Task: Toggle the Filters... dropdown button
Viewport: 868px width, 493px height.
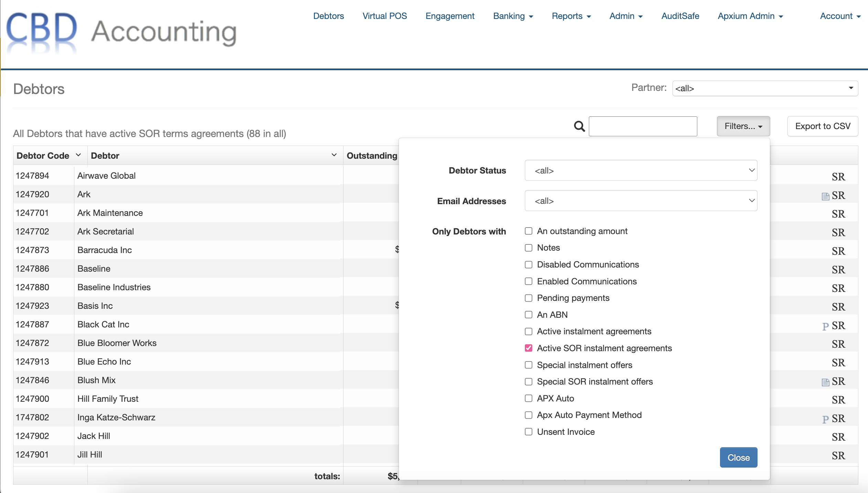Action: 743,126
